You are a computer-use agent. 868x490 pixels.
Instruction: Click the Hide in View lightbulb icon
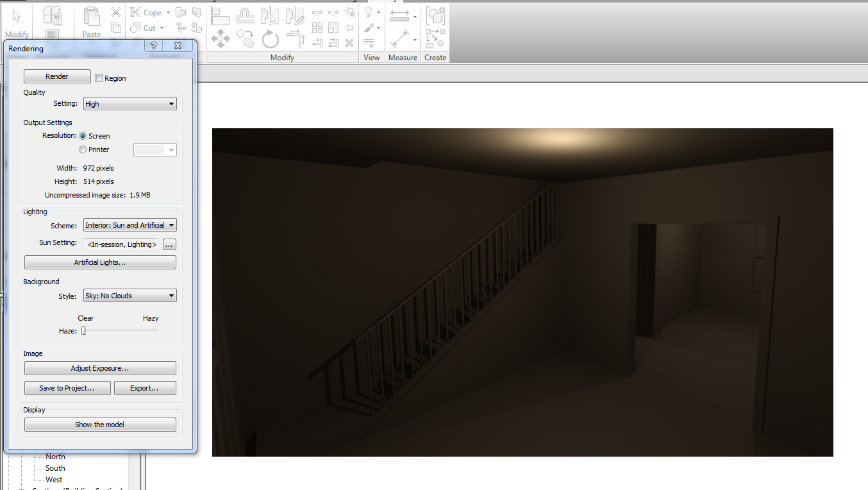[369, 12]
